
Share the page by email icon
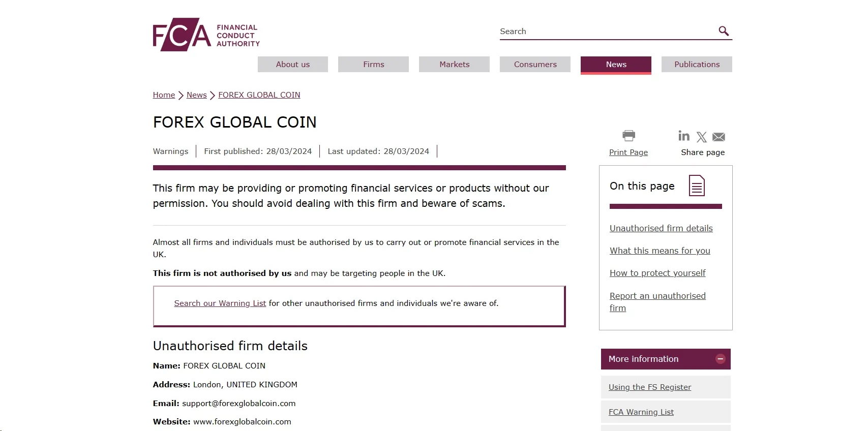[719, 137]
